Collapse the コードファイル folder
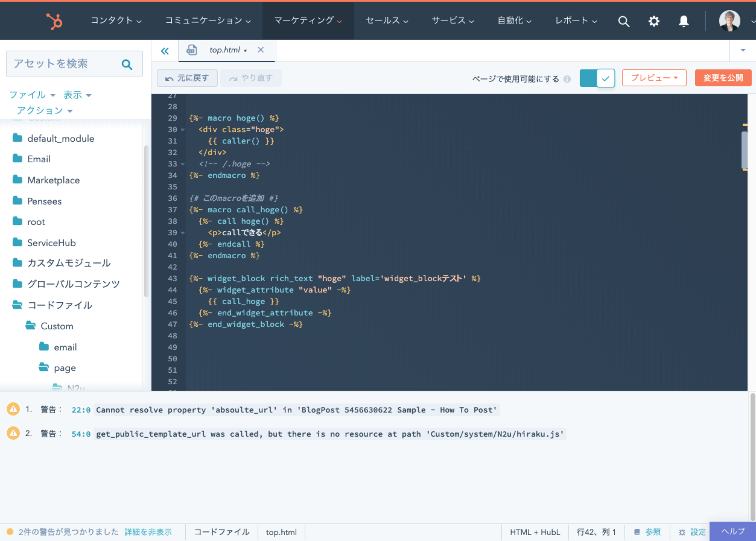This screenshot has height=541, width=756. [17, 305]
